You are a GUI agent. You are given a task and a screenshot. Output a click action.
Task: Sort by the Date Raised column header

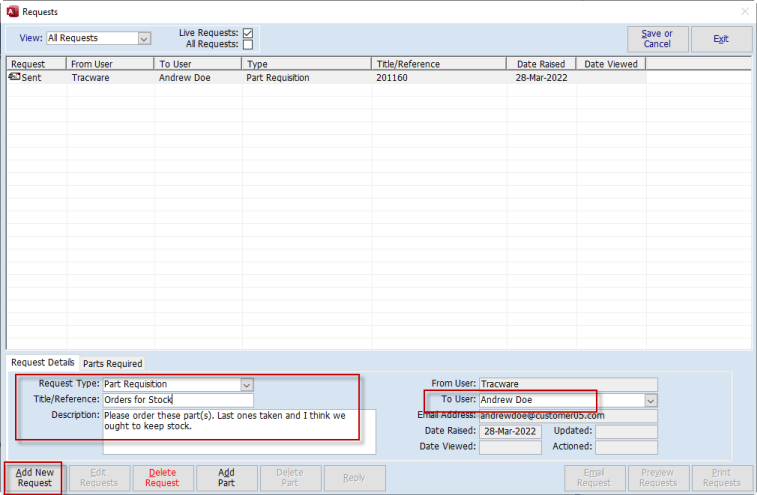pos(540,64)
